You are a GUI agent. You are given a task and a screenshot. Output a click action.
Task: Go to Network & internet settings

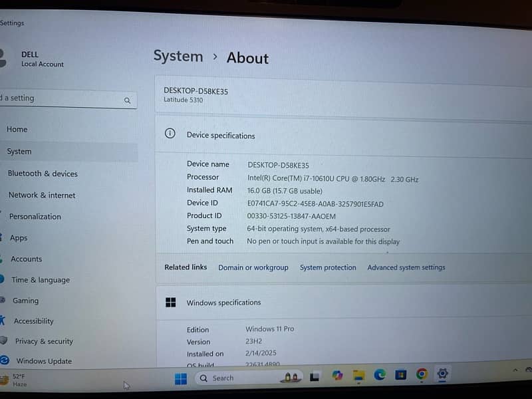pyautogui.click(x=42, y=195)
